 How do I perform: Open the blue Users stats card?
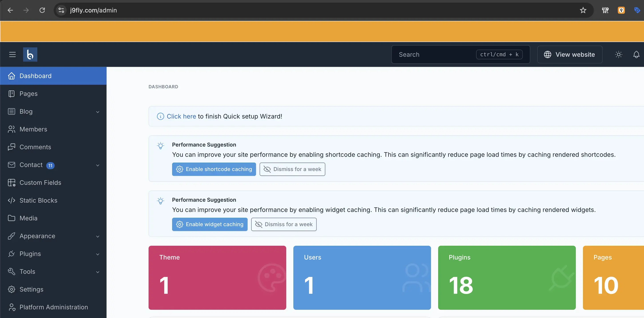click(x=362, y=278)
